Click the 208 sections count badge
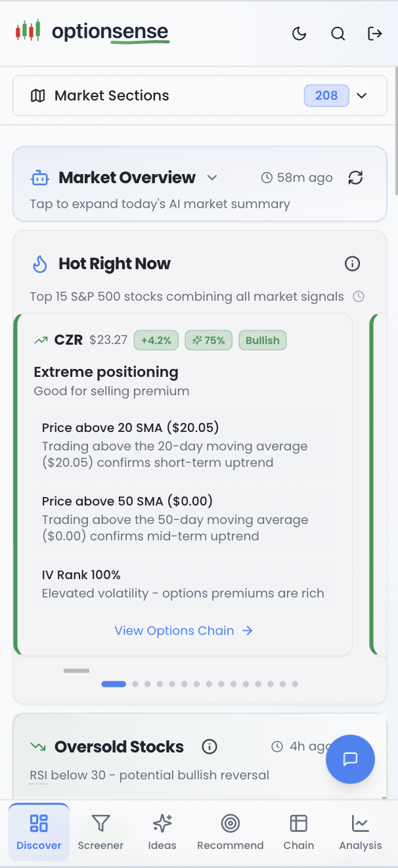The width and height of the screenshot is (398, 868). click(326, 96)
